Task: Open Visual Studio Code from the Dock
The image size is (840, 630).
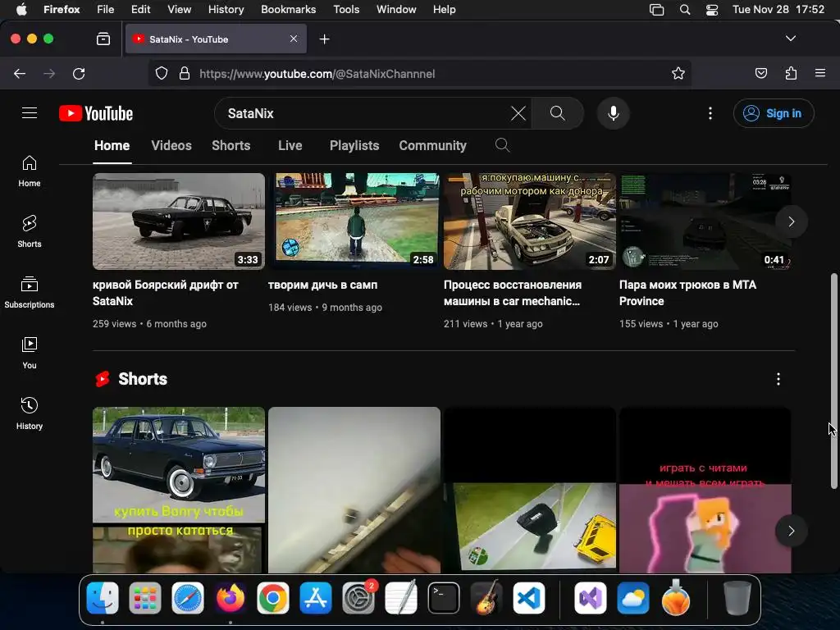Action: pos(529,598)
